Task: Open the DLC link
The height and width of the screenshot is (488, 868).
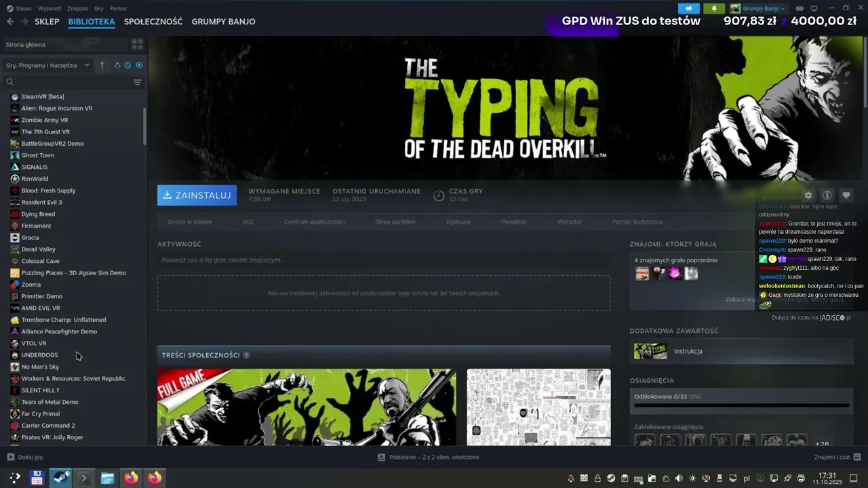Action: coord(248,222)
